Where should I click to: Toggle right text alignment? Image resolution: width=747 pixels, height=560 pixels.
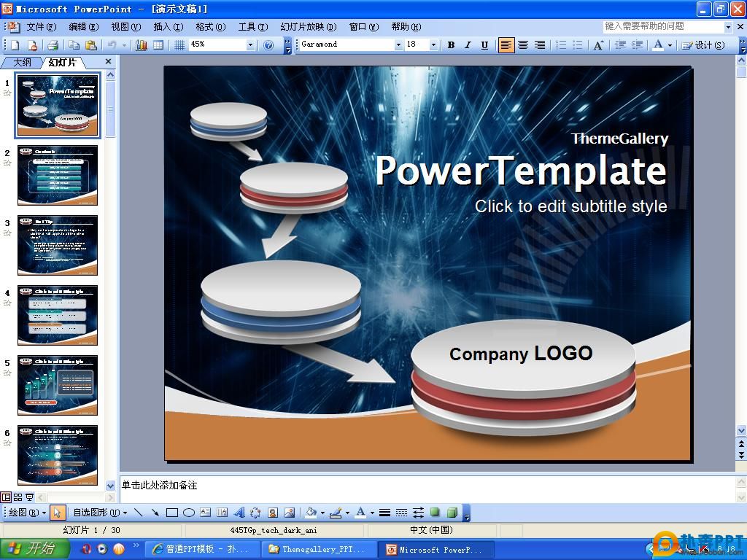click(x=539, y=44)
